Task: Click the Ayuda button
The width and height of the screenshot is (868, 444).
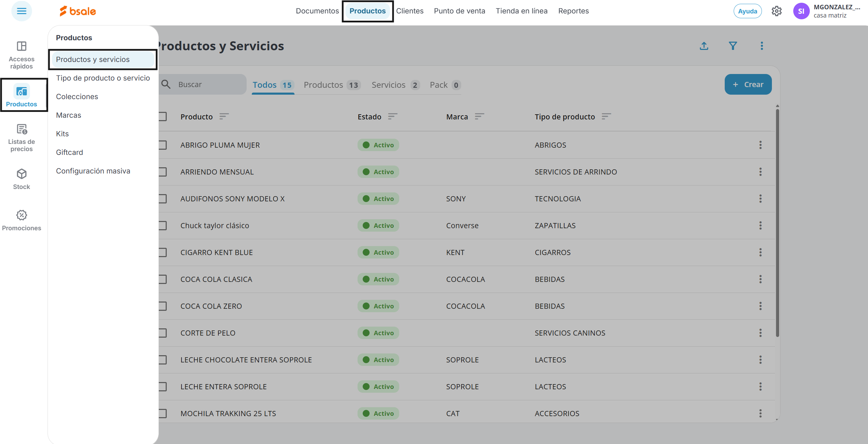Action: 747,11
